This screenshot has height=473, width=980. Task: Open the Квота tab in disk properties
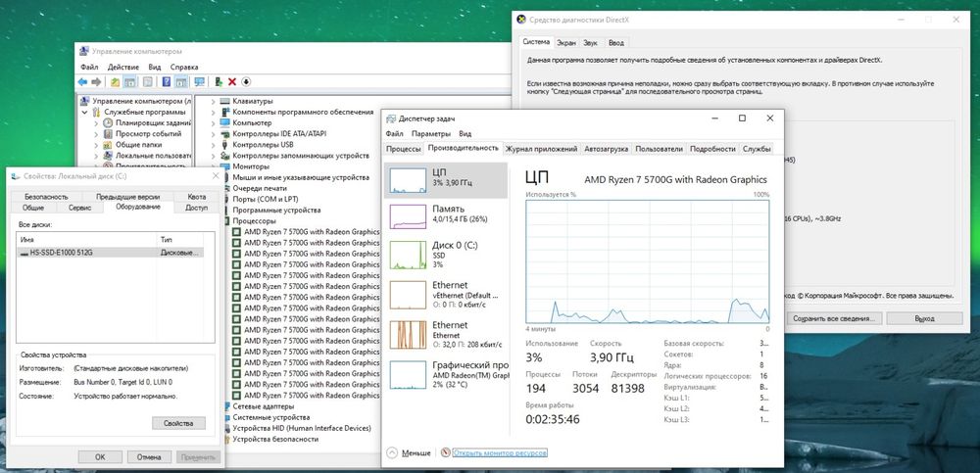coord(196,197)
